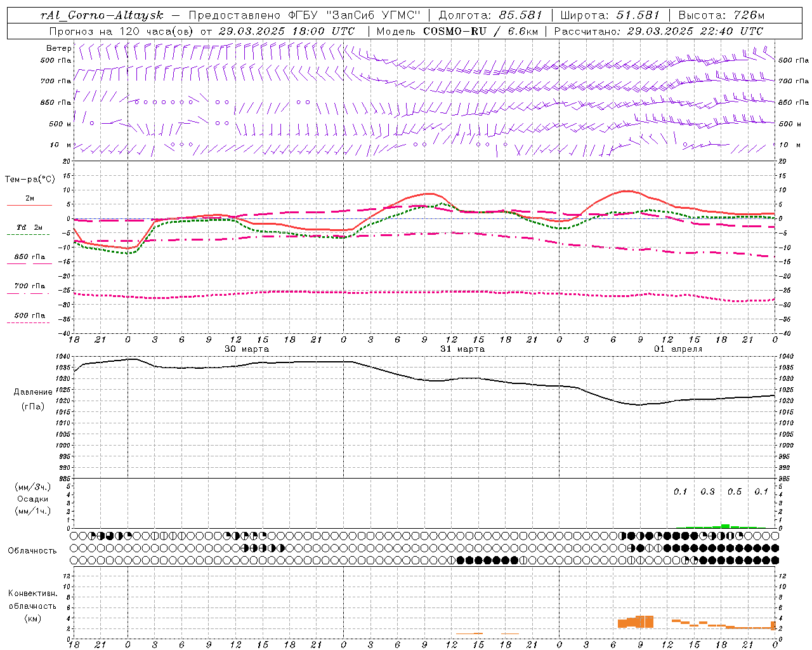Click the (гПа) unit under Давление
The image size is (812, 650).
tap(33, 406)
